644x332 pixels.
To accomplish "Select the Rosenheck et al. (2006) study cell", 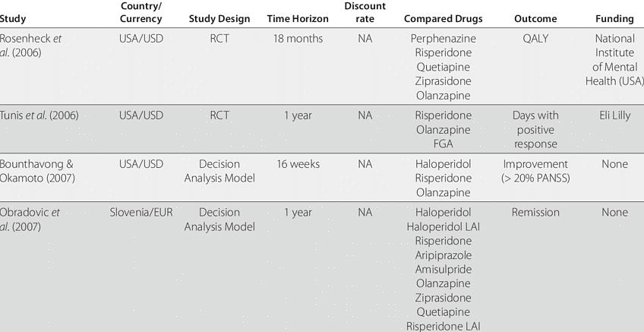I will click(x=30, y=46).
